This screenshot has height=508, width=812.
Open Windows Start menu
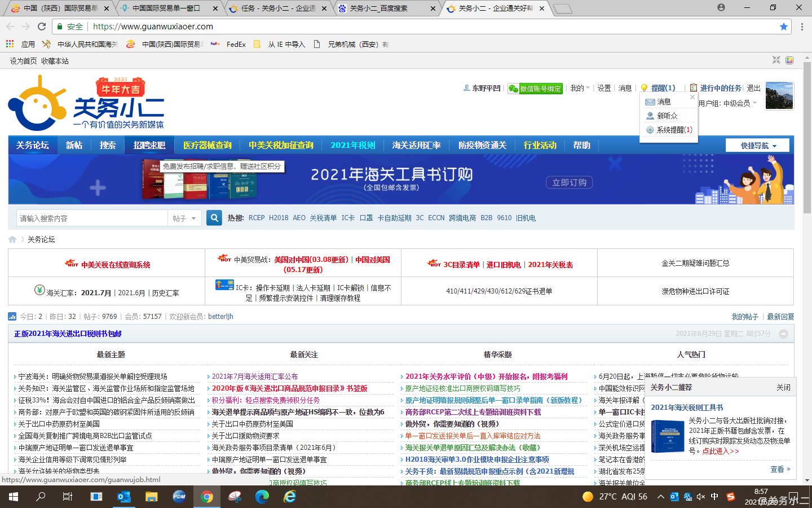14,497
